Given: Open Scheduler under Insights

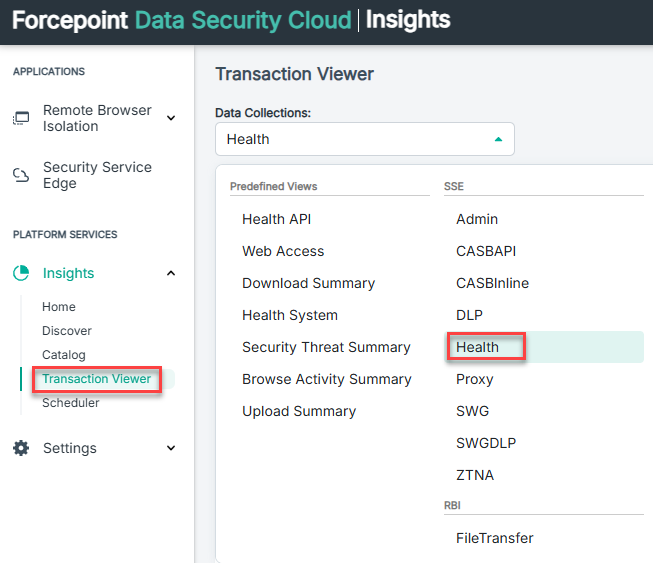Looking at the screenshot, I should [70, 403].
